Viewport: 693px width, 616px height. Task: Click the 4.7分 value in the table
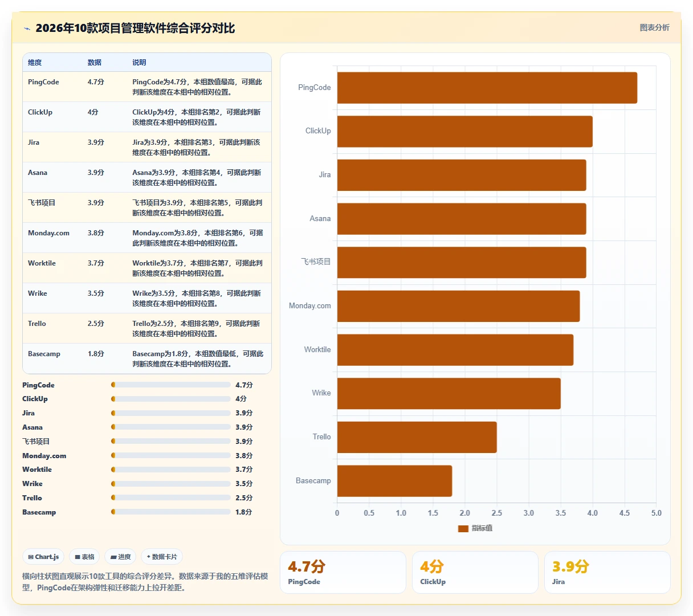point(96,82)
